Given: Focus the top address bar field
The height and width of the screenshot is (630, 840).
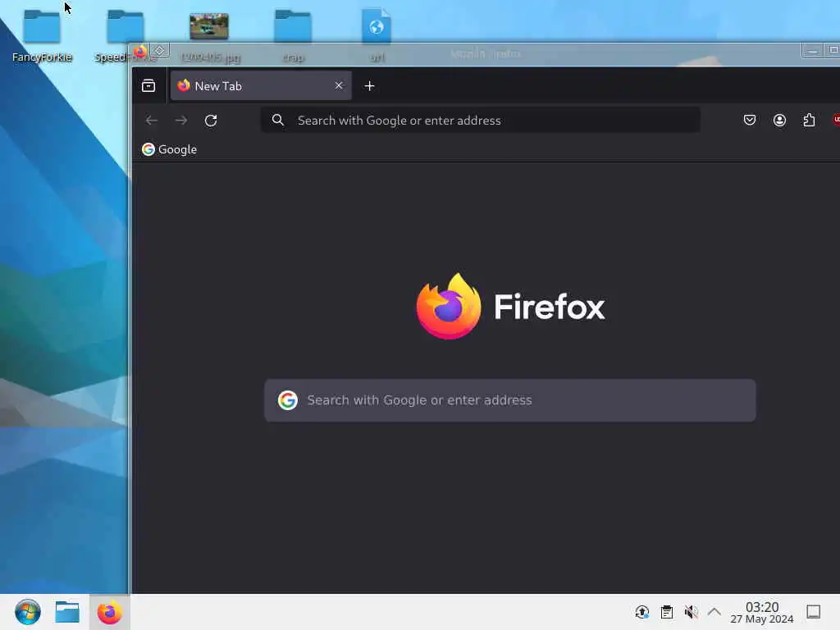Looking at the screenshot, I should [x=481, y=120].
